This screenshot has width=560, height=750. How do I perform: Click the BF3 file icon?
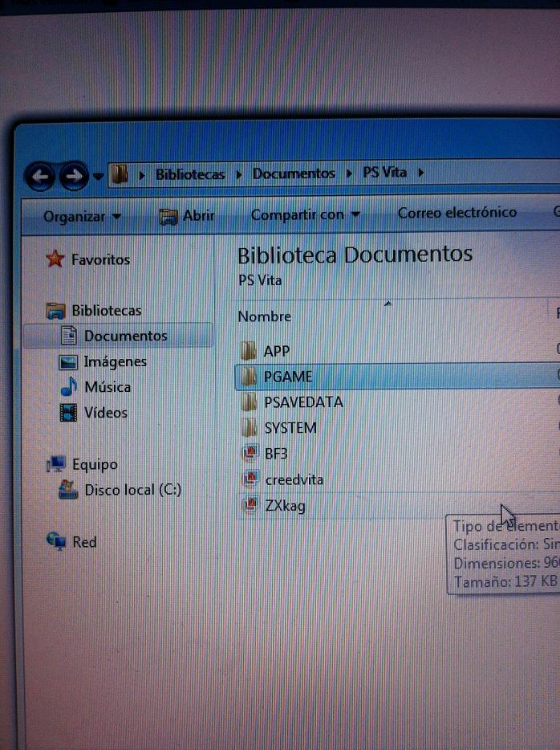pos(250,453)
